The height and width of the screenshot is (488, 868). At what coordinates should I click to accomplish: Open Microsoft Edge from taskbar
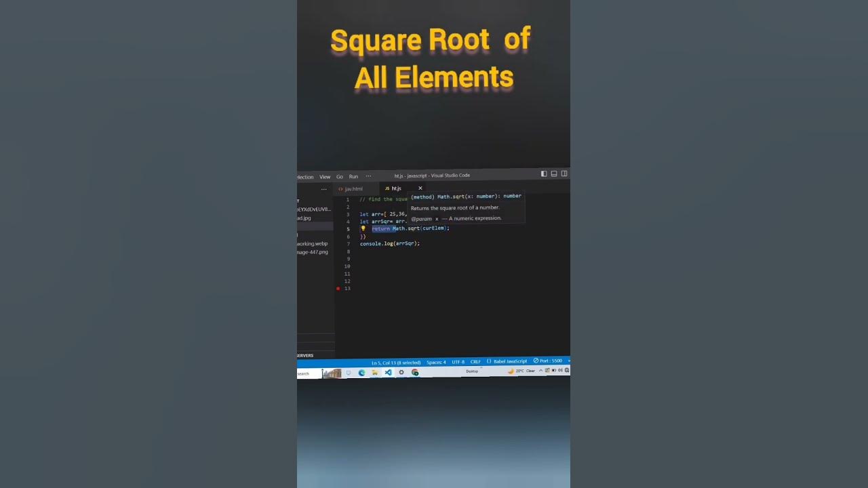click(361, 373)
